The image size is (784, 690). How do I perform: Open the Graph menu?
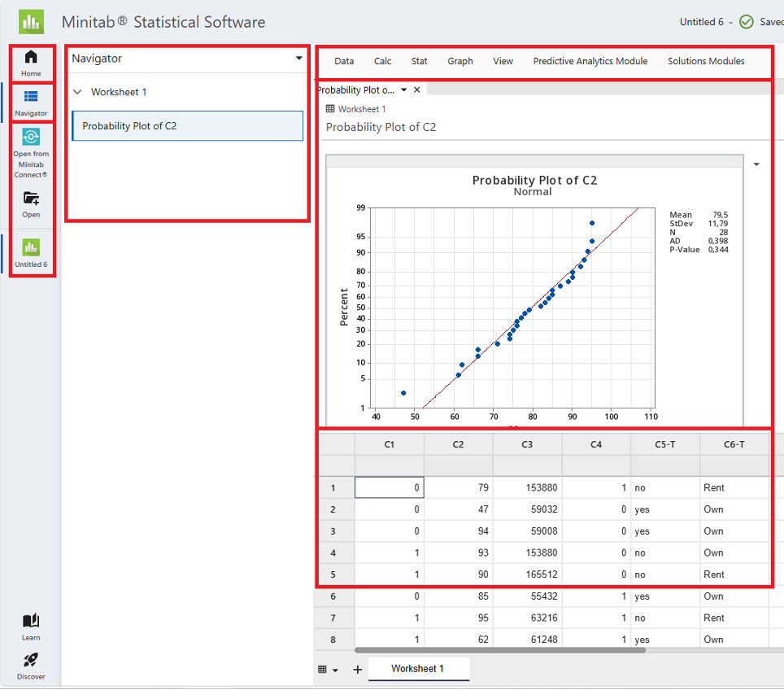[x=460, y=61]
